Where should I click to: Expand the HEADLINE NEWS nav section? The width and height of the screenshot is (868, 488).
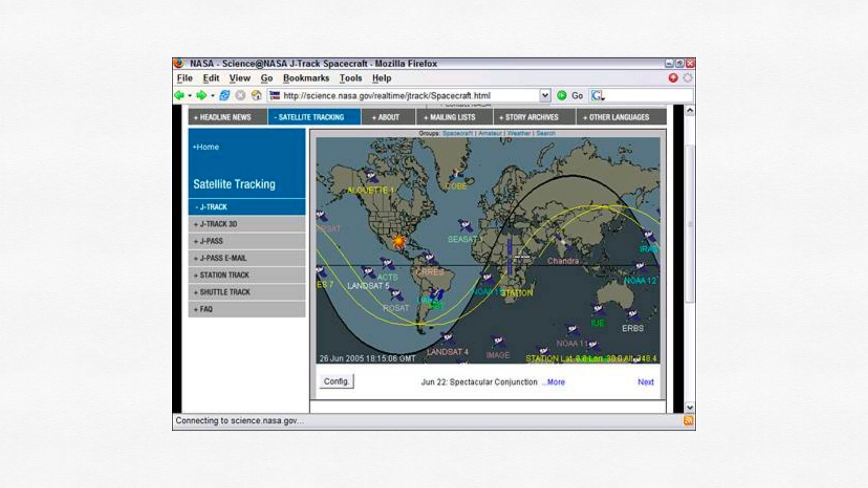pyautogui.click(x=228, y=117)
